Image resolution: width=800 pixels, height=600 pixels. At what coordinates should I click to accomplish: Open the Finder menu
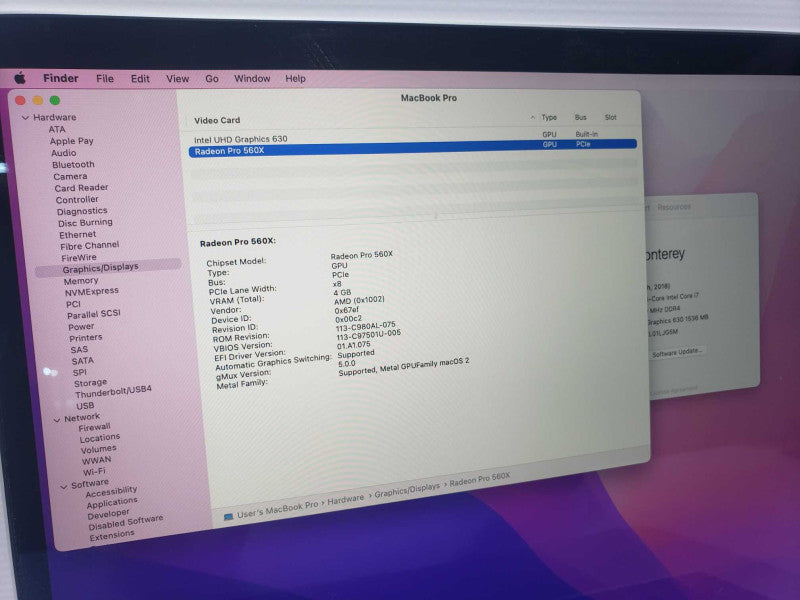61,78
